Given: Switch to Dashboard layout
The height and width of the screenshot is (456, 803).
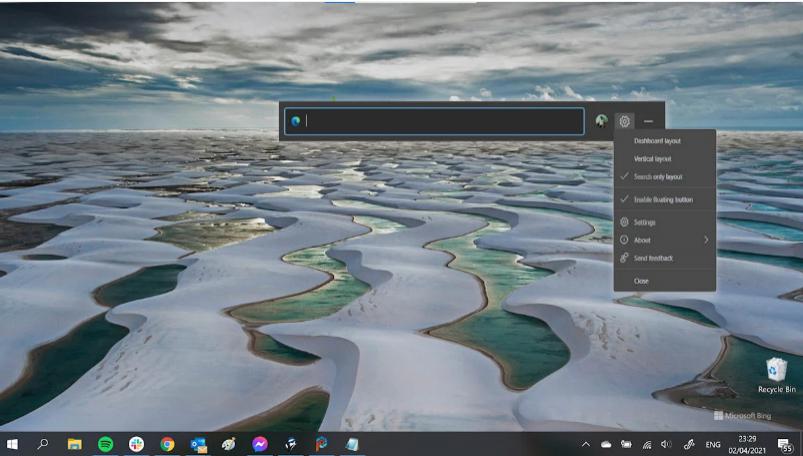Looking at the screenshot, I should [x=657, y=141].
